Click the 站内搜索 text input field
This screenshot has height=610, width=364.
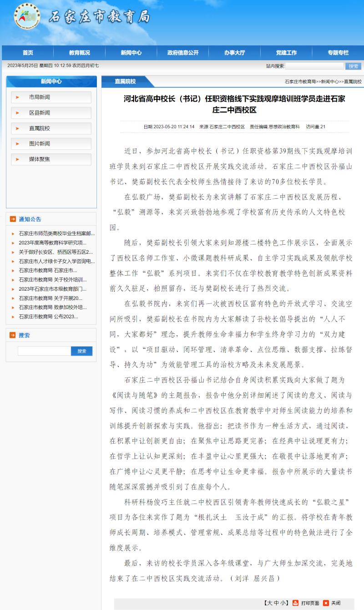pyautogui.click(x=314, y=66)
